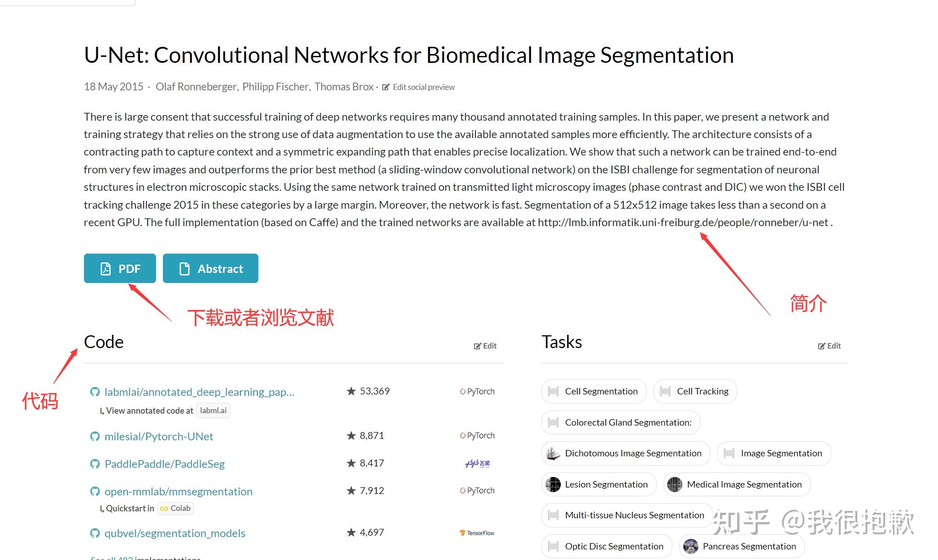The width and height of the screenshot is (938, 560).
Task: Click the edit pencil icon in Tasks header
Action: pyautogui.click(x=821, y=346)
